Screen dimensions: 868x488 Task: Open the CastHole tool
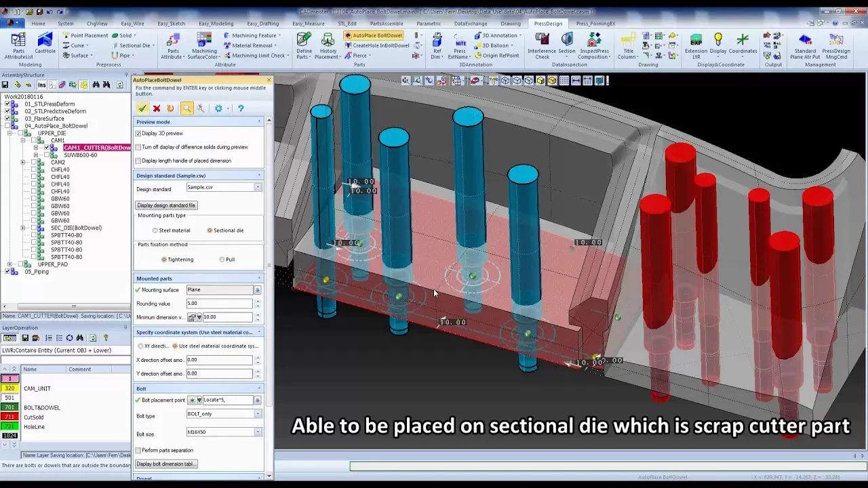coord(45,45)
